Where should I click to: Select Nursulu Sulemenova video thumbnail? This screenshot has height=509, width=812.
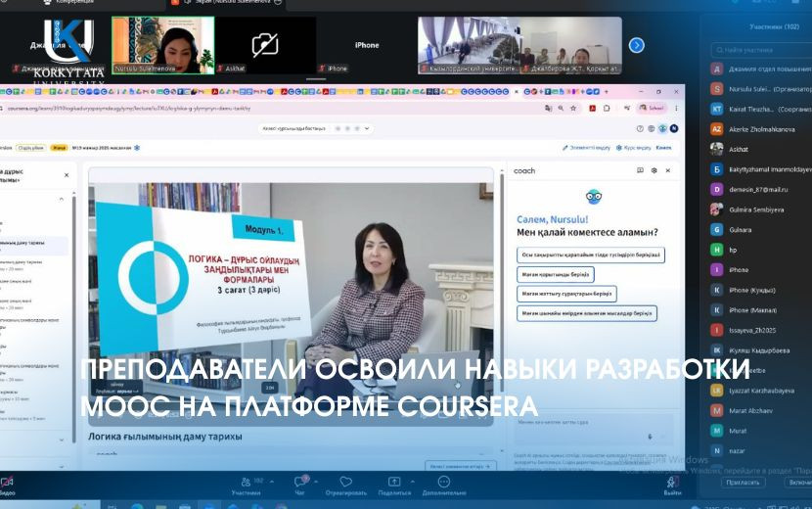[163, 45]
